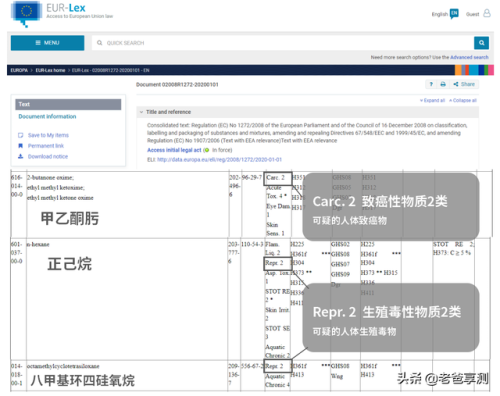This screenshot has width=500, height=396.
Task: Select the Text tab in sidebar
Action: coord(68,104)
